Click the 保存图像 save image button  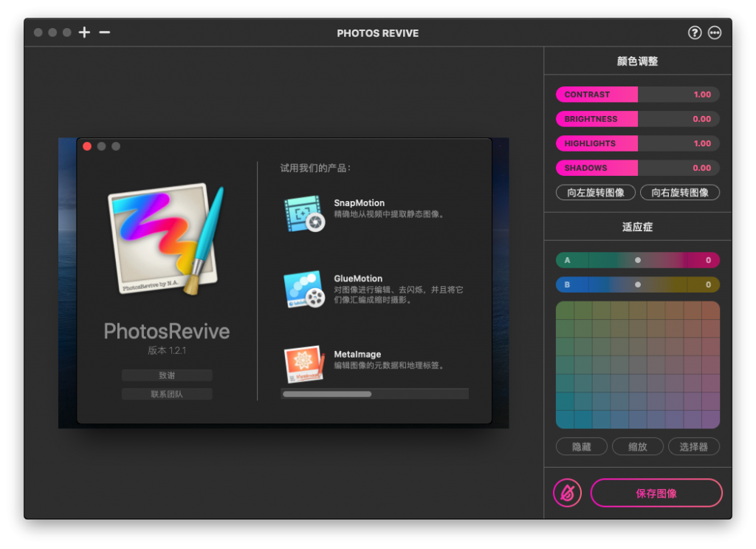point(656,493)
